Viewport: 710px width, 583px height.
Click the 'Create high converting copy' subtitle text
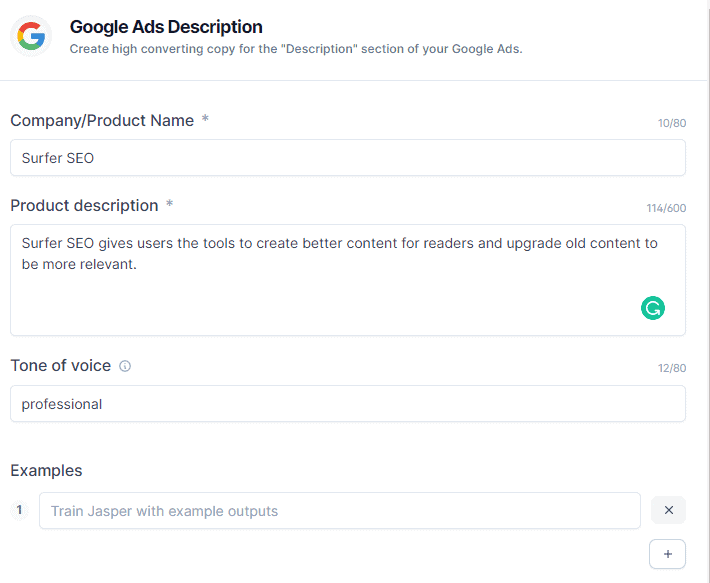pyautogui.click(x=295, y=49)
